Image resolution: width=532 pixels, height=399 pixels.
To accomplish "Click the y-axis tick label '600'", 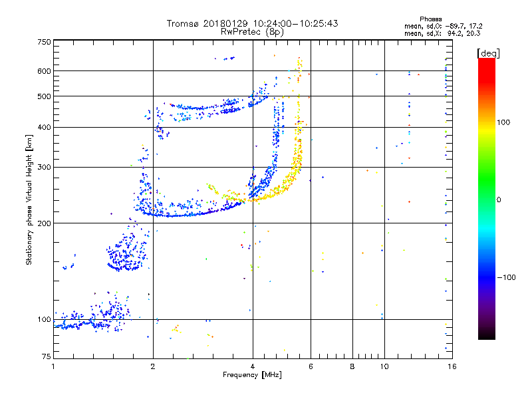I will 44,71.
